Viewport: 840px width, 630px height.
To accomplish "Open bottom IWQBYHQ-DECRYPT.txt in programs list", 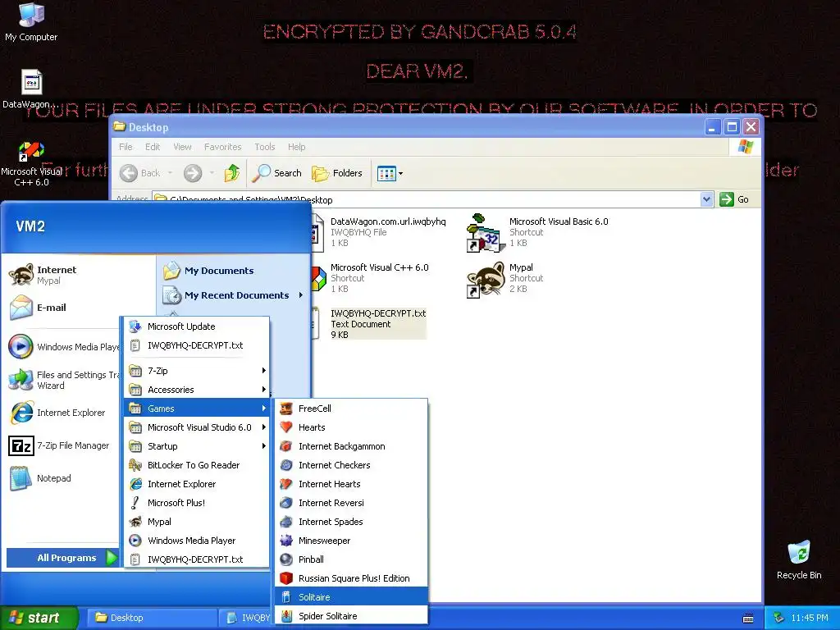I will click(197, 559).
